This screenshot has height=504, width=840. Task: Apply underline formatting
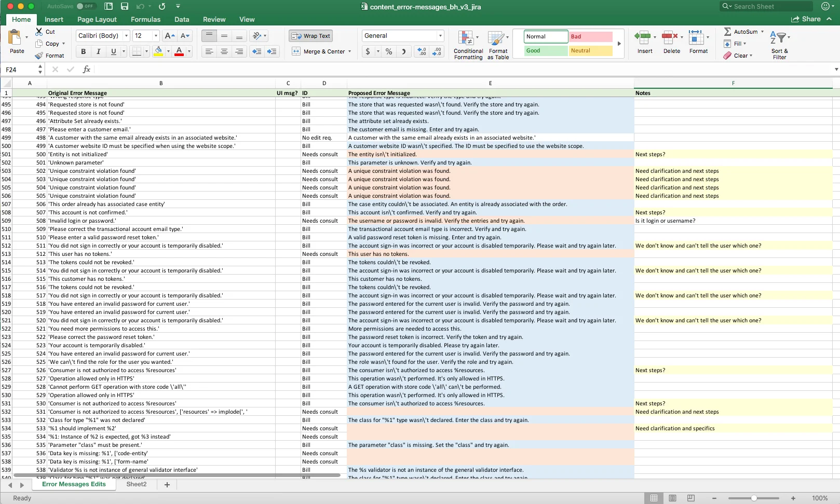point(113,51)
